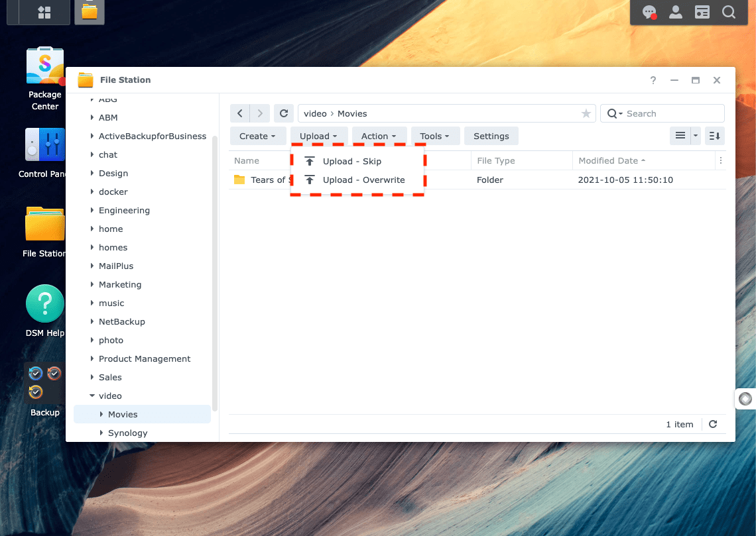Open the Tools dropdown
756x536 pixels.
(434, 136)
